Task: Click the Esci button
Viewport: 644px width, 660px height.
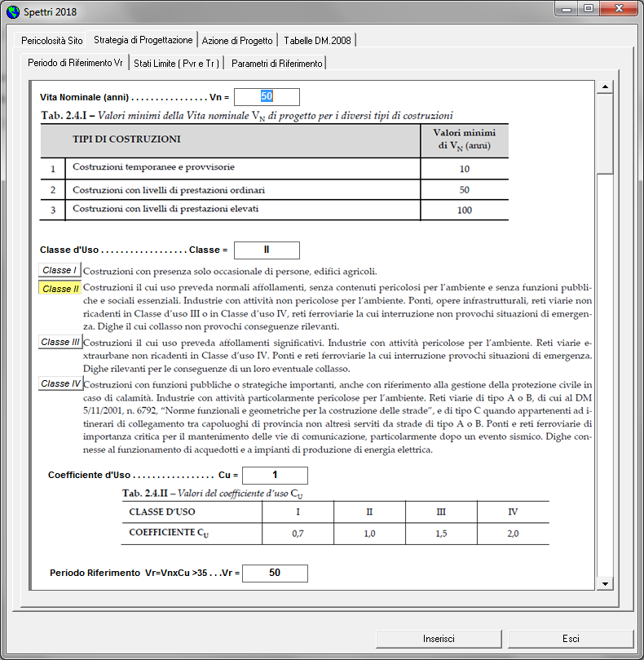Action: 571,639
